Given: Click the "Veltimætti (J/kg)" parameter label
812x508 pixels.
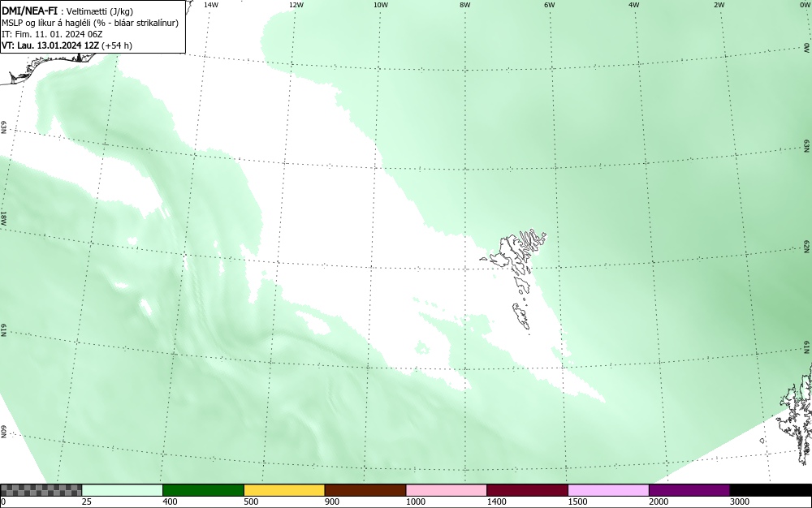Looking at the screenshot, I should click(x=99, y=11).
